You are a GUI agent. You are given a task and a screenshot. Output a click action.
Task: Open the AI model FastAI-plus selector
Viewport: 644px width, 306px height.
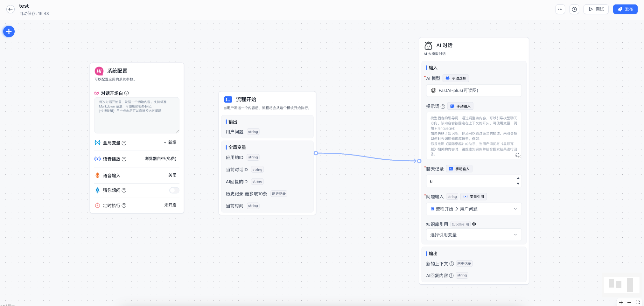473,91
